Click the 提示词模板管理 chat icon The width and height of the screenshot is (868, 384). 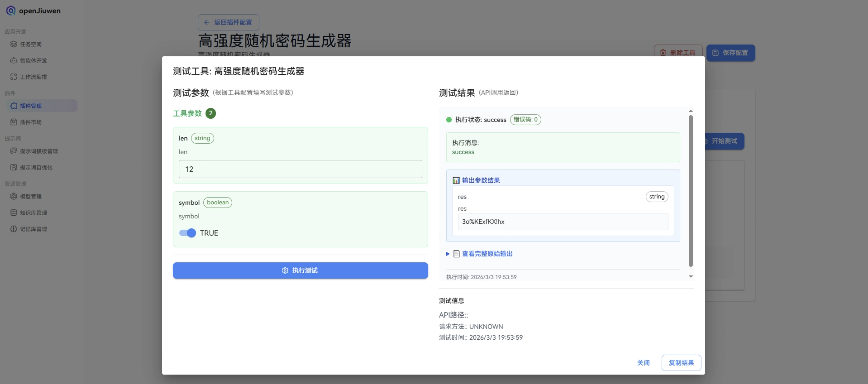coord(13,151)
